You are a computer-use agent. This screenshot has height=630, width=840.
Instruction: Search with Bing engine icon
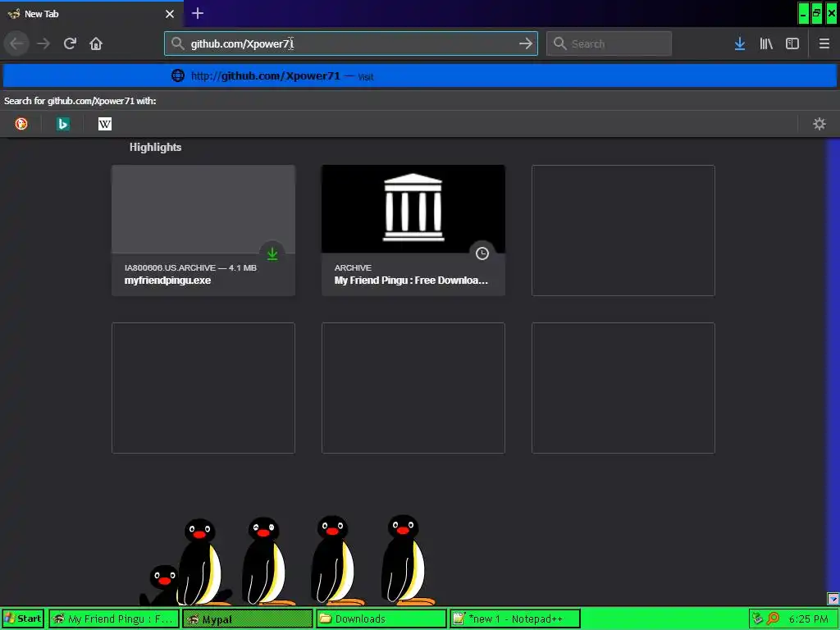[63, 124]
